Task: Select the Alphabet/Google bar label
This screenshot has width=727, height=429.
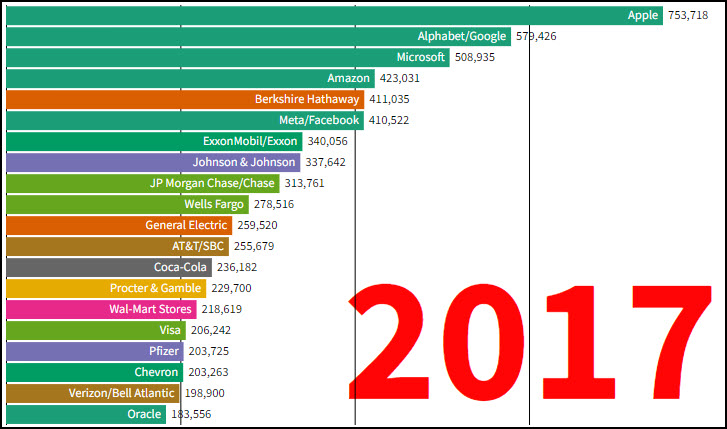Action: pyautogui.click(x=462, y=36)
